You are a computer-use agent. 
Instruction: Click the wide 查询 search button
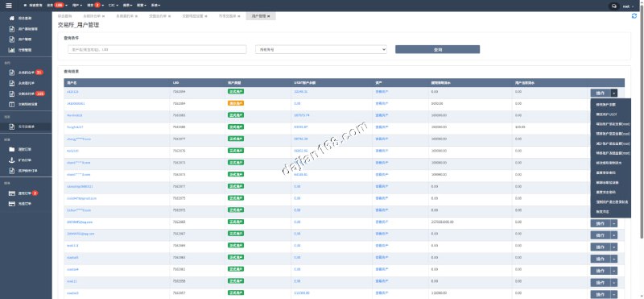[437, 49]
